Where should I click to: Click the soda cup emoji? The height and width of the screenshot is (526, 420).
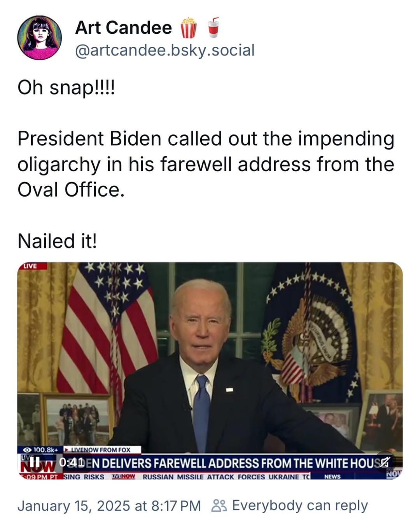point(213,28)
